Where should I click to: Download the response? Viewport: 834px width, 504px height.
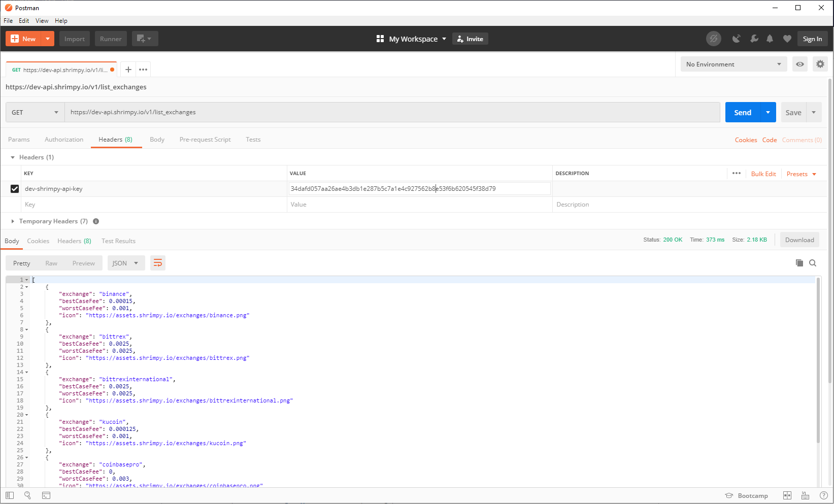point(799,240)
